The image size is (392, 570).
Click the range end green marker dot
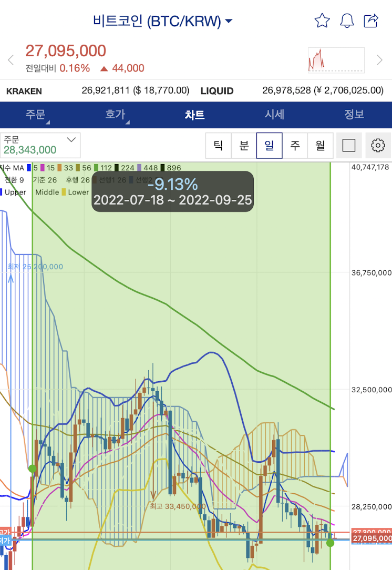330,543
